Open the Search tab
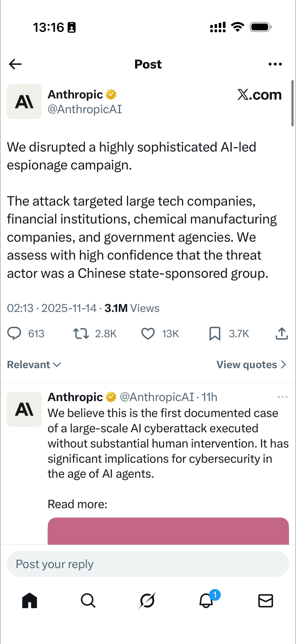 [x=88, y=600]
